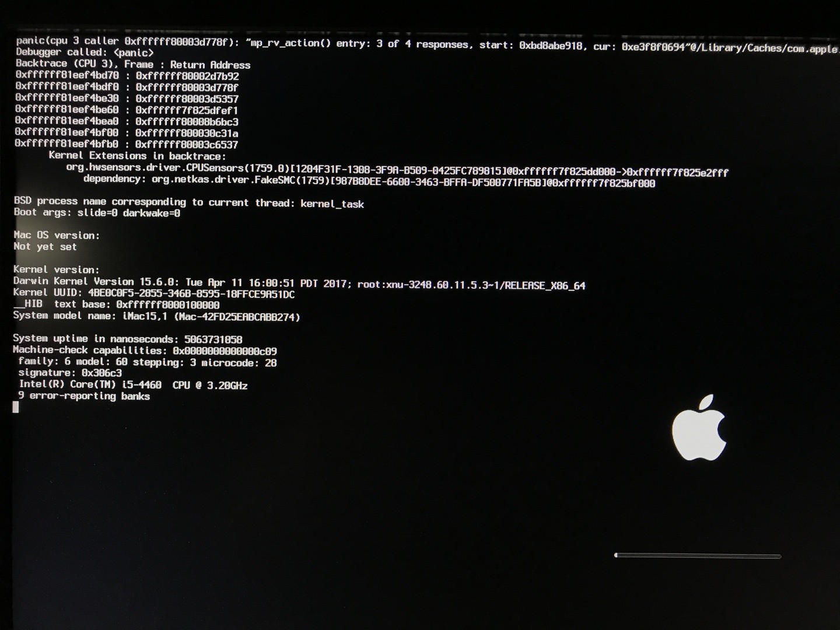Image resolution: width=840 pixels, height=630 pixels.
Task: Click the blinking block cursor below the log
Action: [x=16, y=407]
